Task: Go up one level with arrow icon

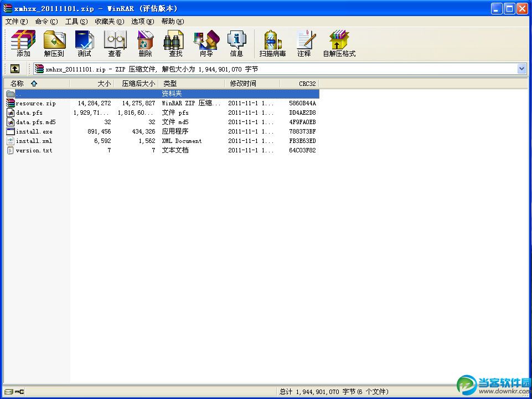Action: click(14, 69)
